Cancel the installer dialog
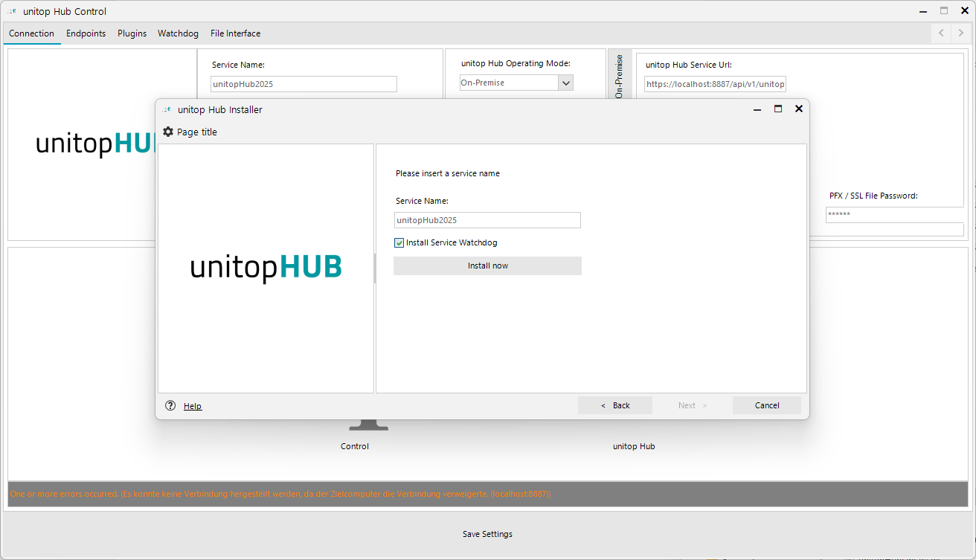Viewport: 976px width, 560px height. coord(766,405)
